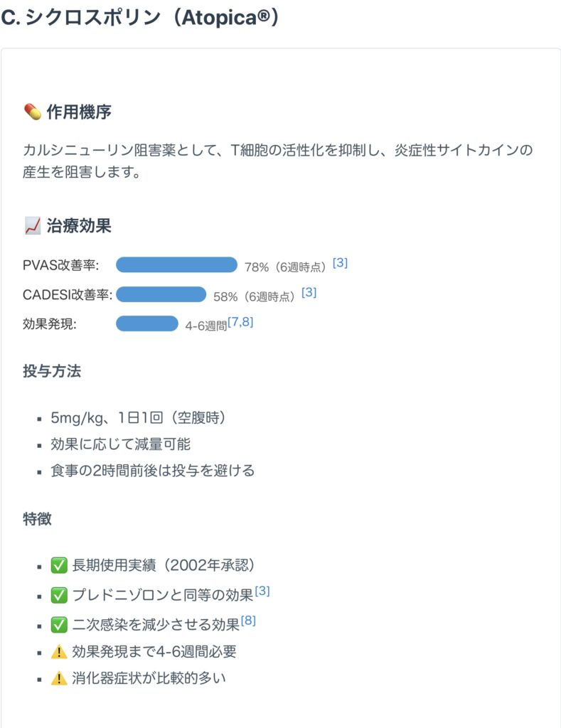Click the 効果発現 blue progress bar
561x728 pixels.
tap(146, 323)
